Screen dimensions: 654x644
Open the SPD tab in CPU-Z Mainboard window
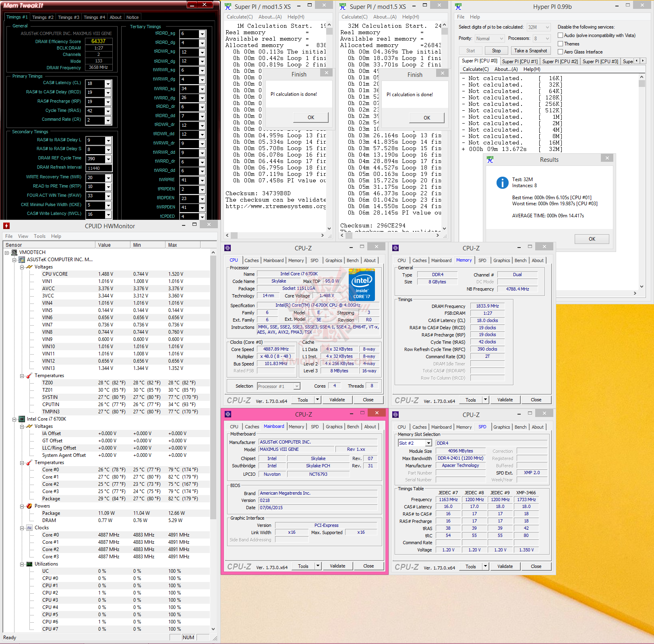(x=315, y=427)
